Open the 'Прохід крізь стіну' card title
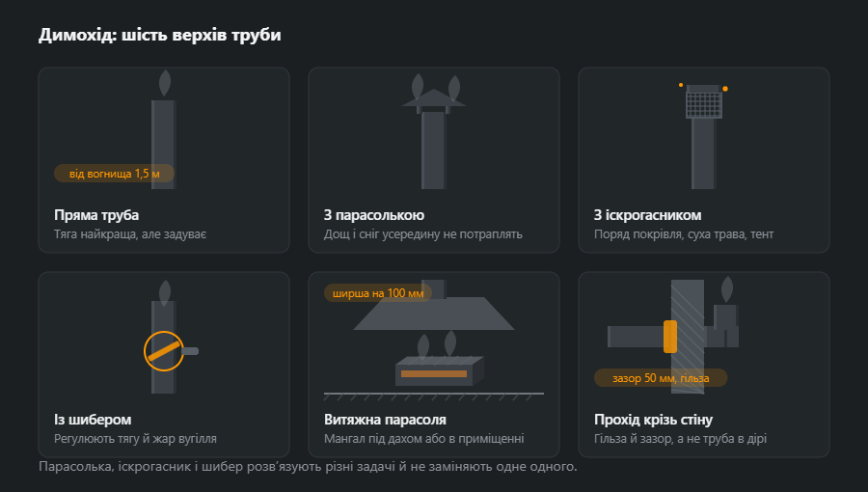Image resolution: width=868 pixels, height=492 pixels. [653, 420]
